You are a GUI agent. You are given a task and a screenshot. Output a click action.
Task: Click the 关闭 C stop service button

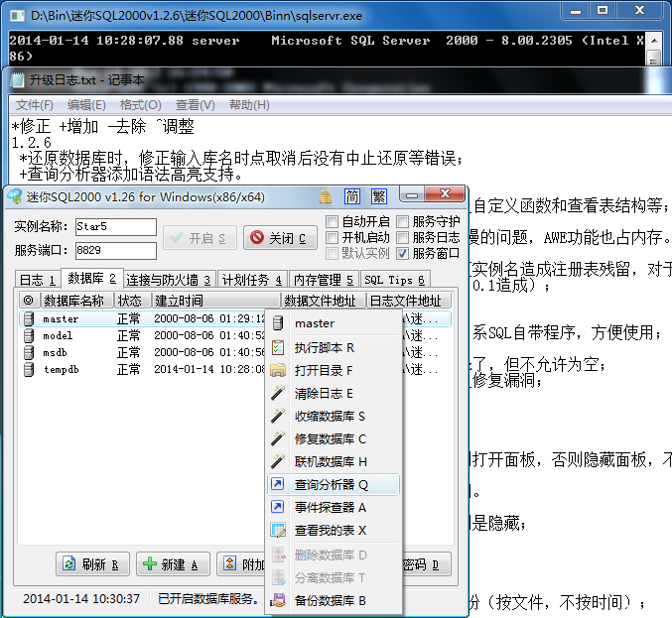pyautogui.click(x=280, y=238)
